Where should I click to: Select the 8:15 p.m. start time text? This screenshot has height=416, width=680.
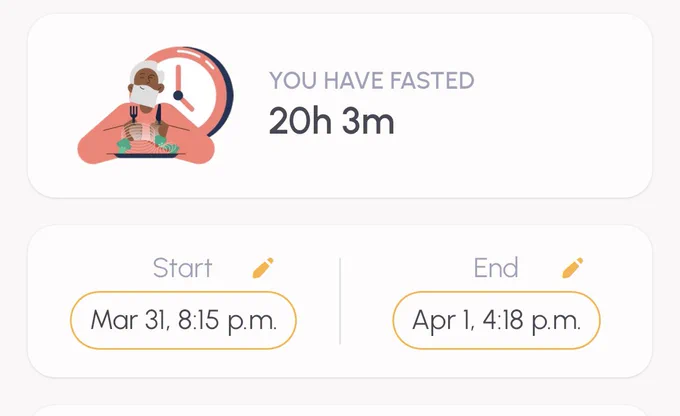(227, 321)
